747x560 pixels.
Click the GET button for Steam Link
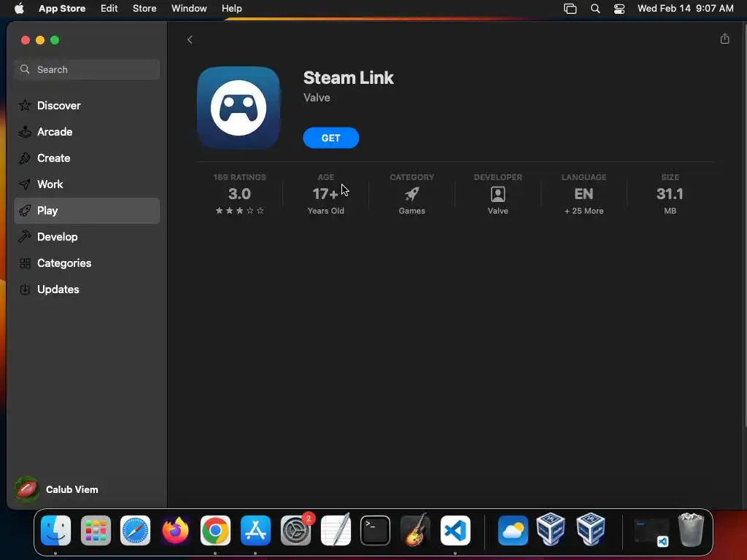pyautogui.click(x=330, y=138)
